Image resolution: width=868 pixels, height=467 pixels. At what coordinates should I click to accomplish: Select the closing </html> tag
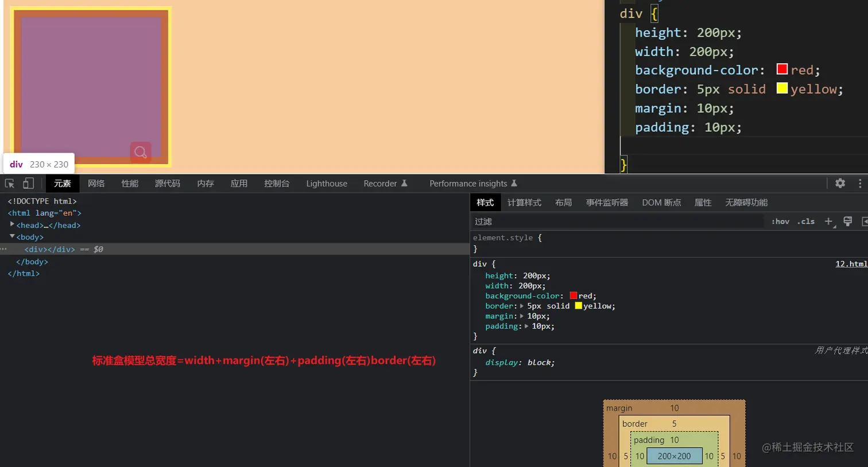click(x=24, y=274)
